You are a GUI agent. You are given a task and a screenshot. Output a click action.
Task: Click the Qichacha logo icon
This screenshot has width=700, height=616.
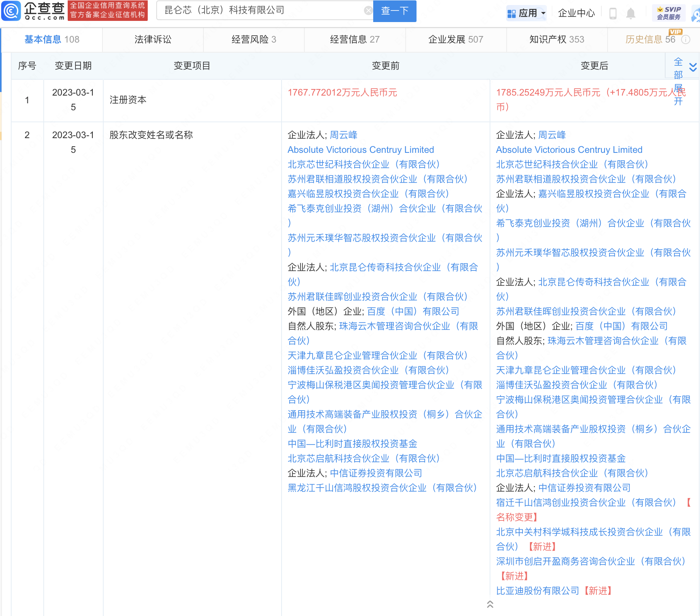tap(11, 11)
